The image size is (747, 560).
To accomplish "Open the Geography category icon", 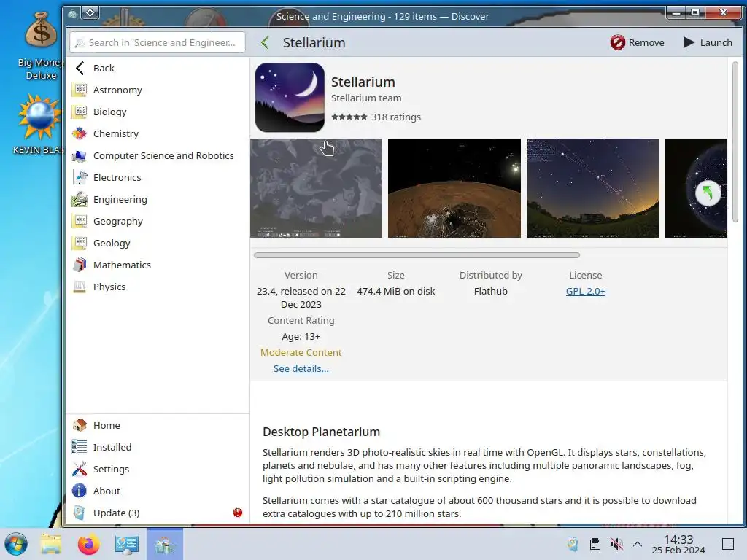I will point(80,221).
